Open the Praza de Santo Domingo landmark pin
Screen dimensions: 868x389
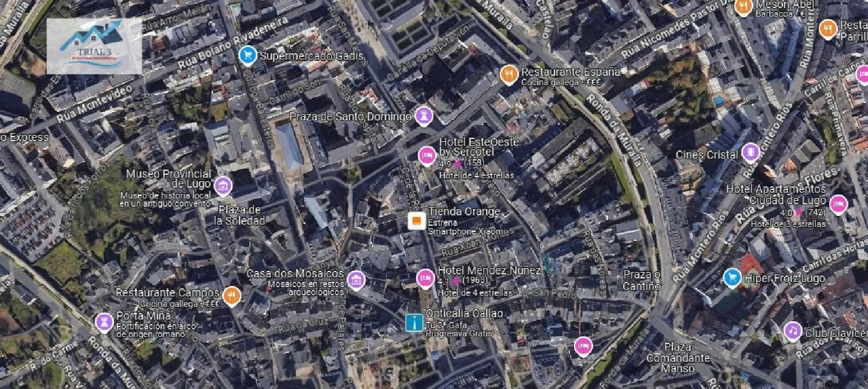click(x=424, y=116)
